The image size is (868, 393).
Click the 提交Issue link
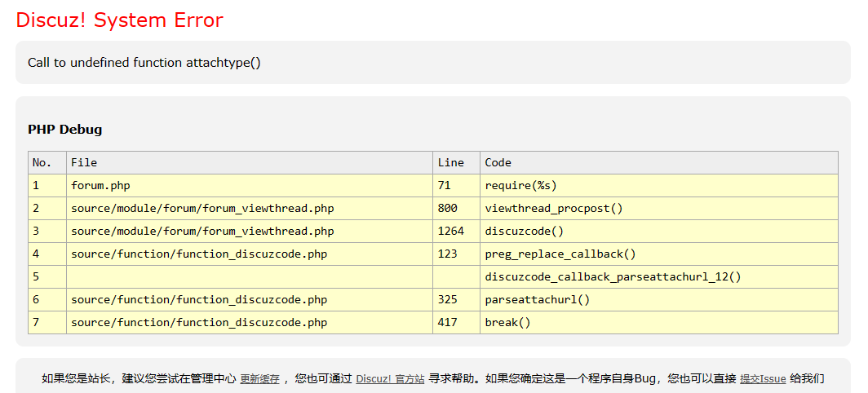(x=763, y=379)
